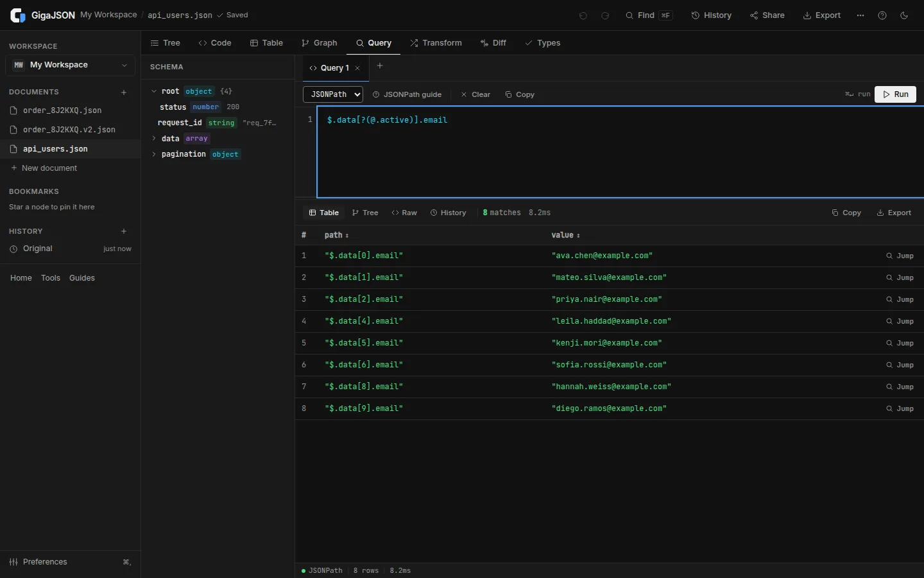
Task: Clear the query editor
Action: [475, 94]
